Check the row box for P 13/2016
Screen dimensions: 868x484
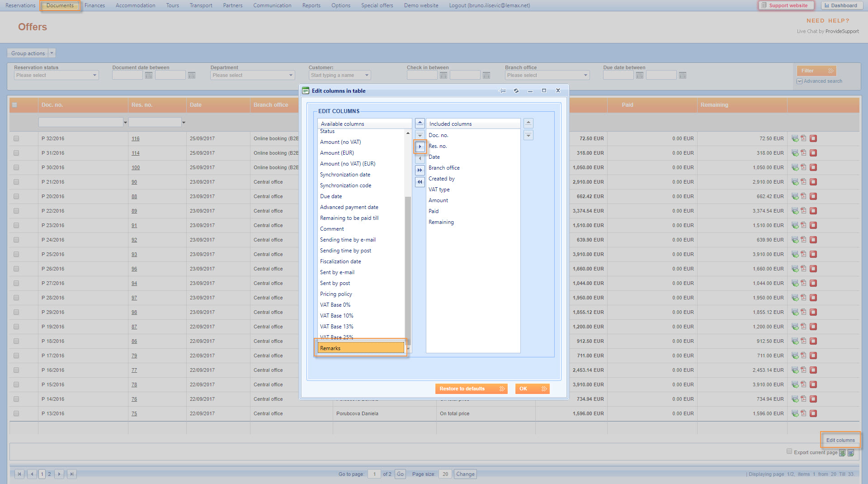click(16, 413)
